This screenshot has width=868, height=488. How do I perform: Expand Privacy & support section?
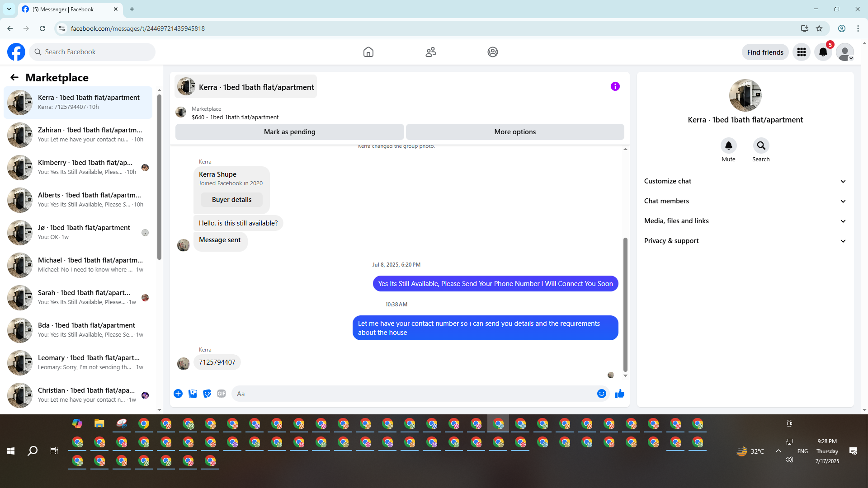(745, 241)
